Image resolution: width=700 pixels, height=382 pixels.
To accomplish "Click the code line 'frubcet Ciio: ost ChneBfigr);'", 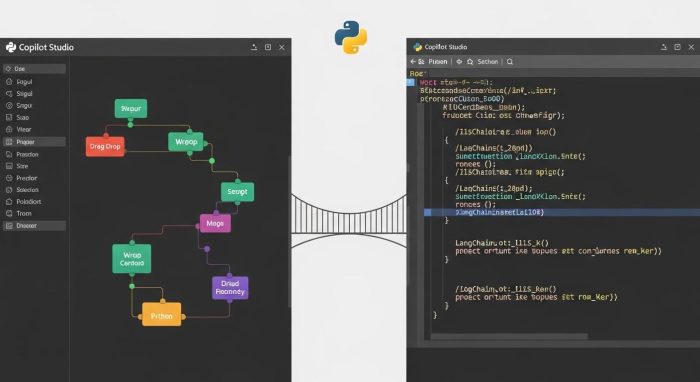I will [503, 116].
